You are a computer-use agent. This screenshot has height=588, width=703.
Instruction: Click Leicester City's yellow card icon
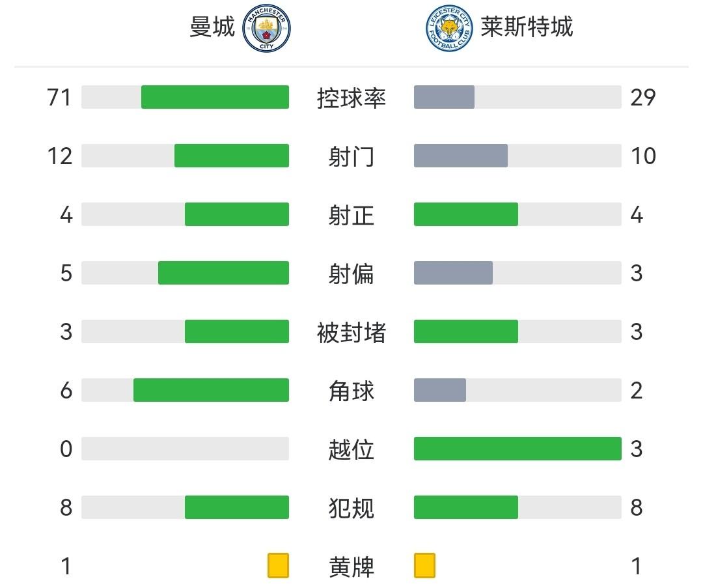[424, 565]
